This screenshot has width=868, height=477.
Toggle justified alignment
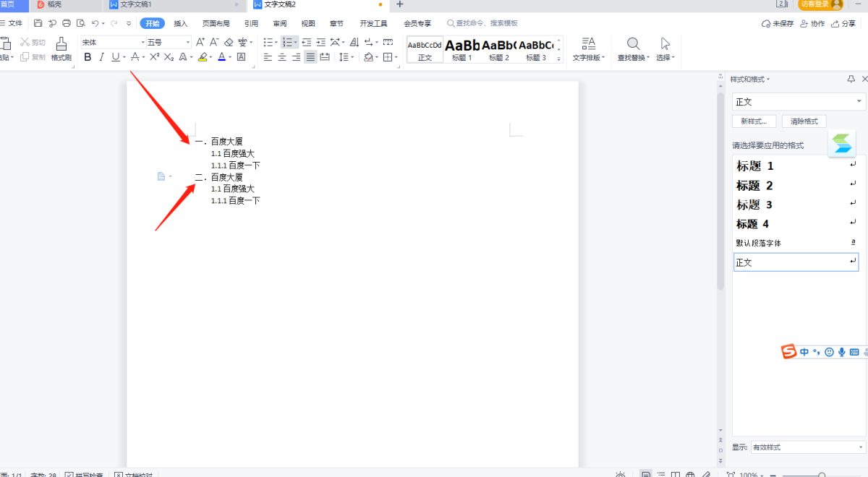310,57
